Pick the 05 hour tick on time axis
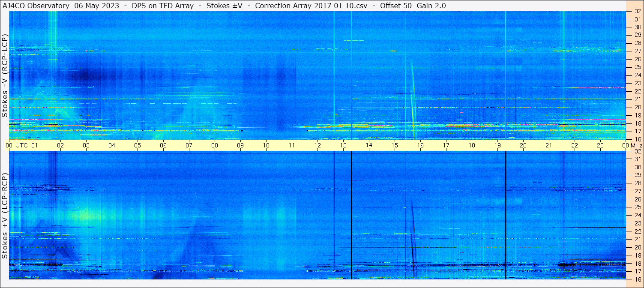 pos(138,145)
